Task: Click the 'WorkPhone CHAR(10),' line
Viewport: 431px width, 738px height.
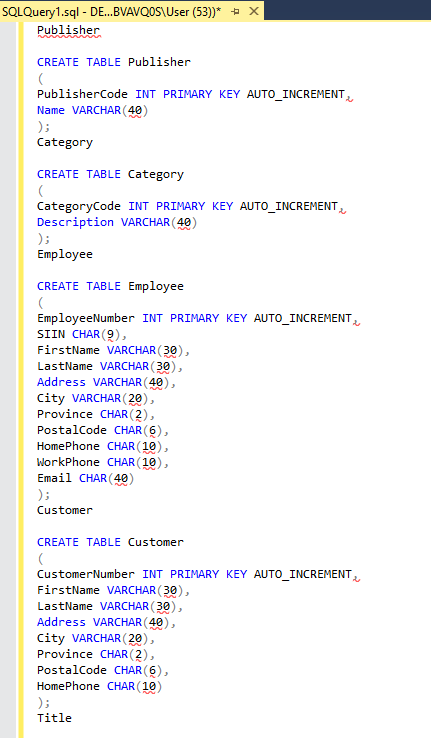Action: point(103,462)
